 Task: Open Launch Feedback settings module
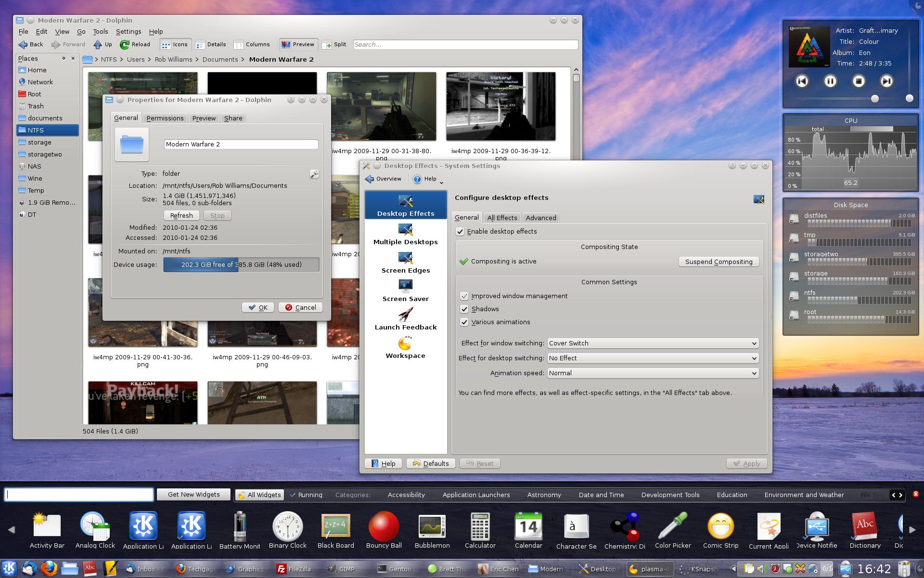pyautogui.click(x=406, y=320)
